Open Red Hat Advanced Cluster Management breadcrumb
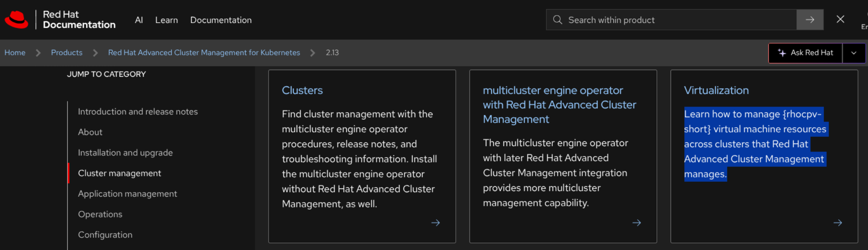The height and width of the screenshot is (250, 868). tap(204, 52)
